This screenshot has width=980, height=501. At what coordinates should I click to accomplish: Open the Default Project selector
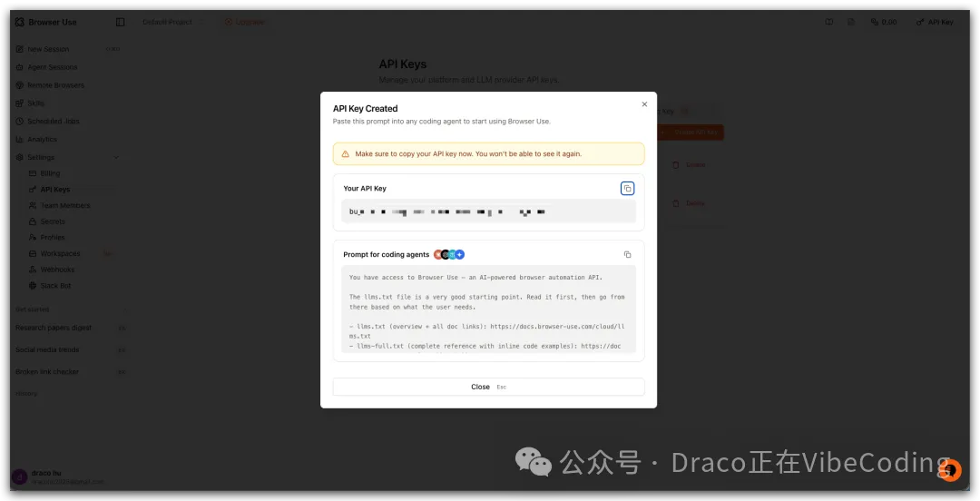[x=167, y=22]
